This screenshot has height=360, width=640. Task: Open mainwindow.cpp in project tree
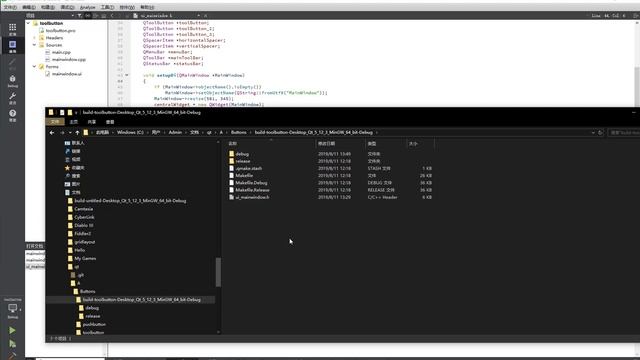(x=69, y=60)
